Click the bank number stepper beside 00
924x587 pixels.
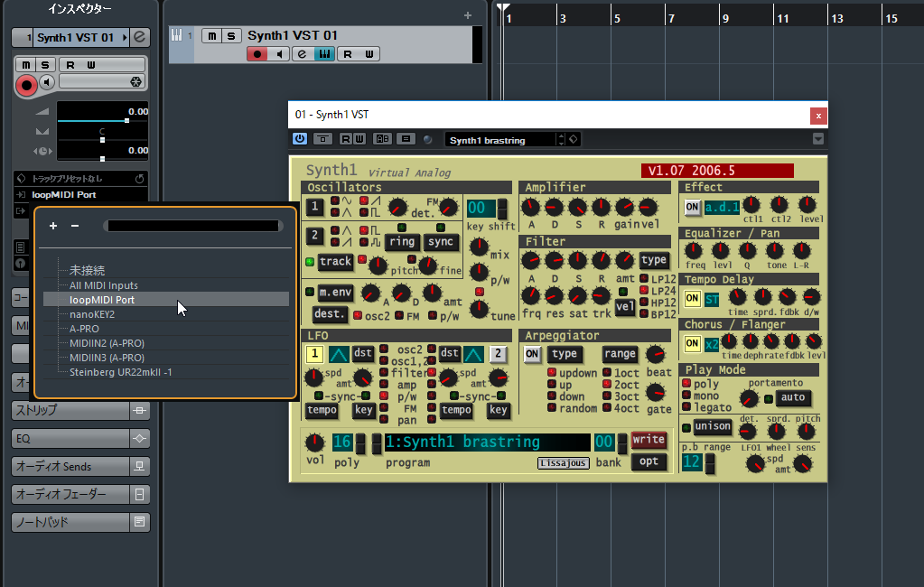click(621, 443)
